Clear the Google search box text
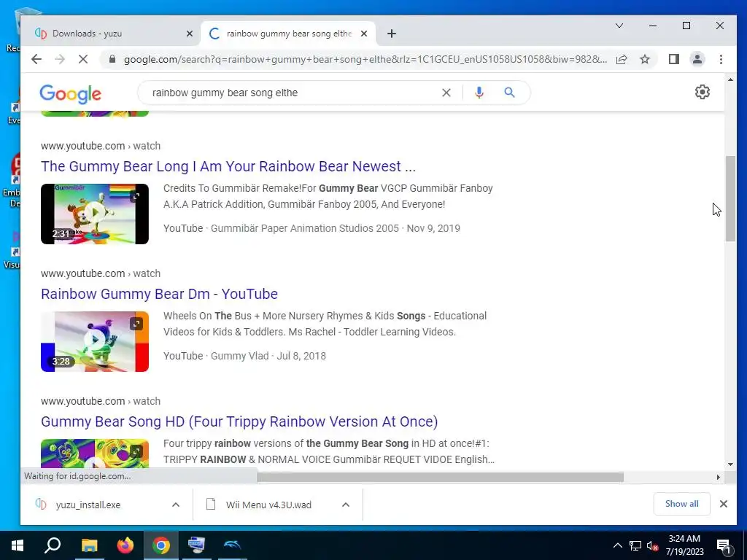This screenshot has height=560, width=747. pyautogui.click(x=446, y=93)
